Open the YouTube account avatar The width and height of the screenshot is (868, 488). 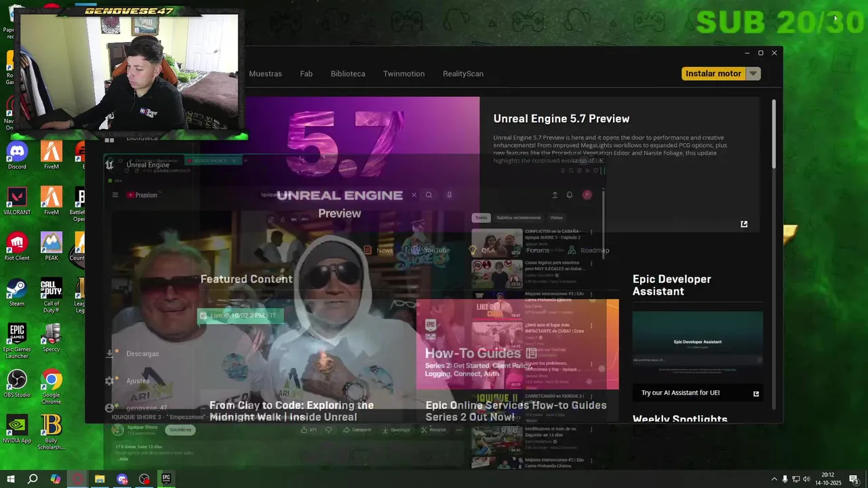click(587, 195)
